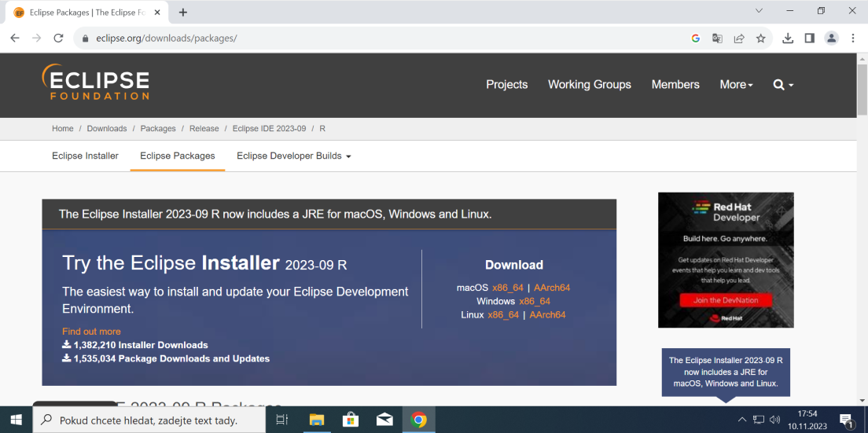Screen dimensions: 868x433
Task: Click the translate page icon
Action: (x=717, y=39)
